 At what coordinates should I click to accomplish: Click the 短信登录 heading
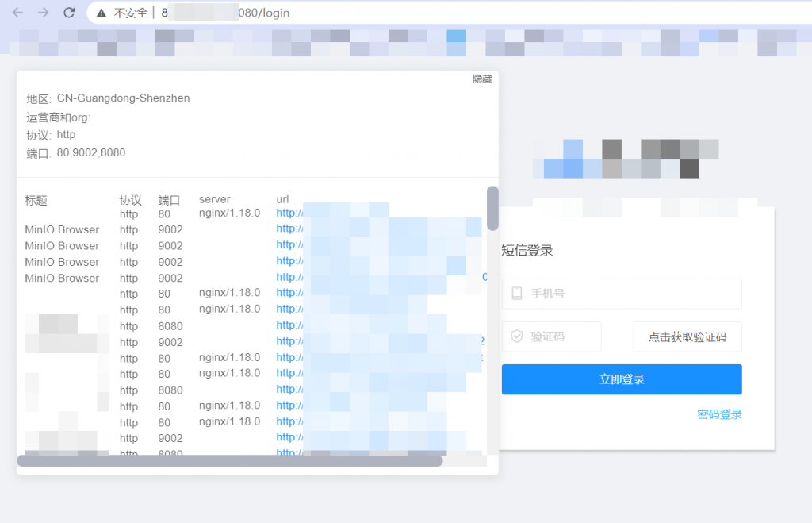pos(527,250)
